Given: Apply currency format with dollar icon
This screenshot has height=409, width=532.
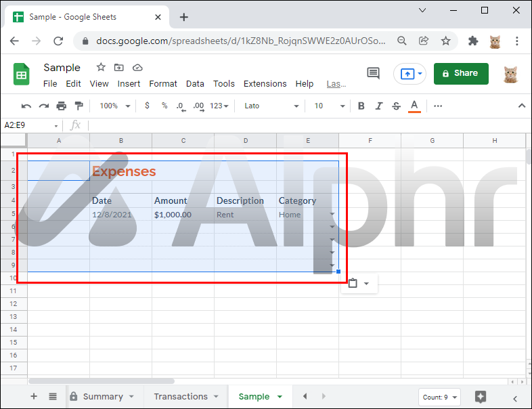Looking at the screenshot, I should pyautogui.click(x=147, y=106).
